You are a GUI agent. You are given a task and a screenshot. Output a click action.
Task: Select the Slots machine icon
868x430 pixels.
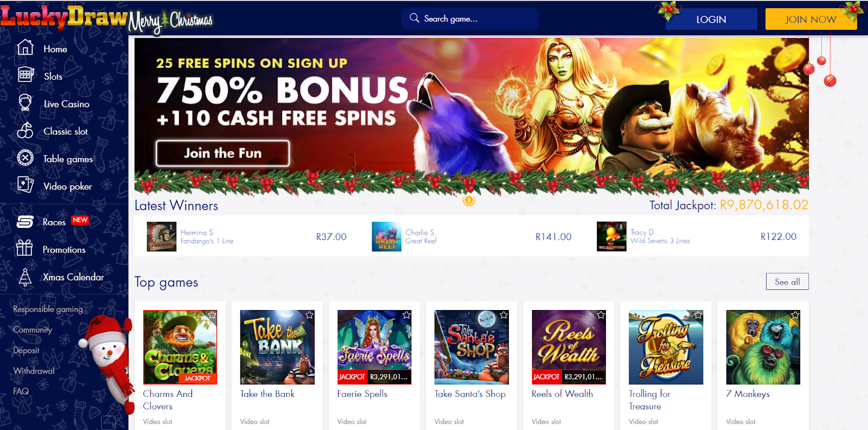[x=25, y=74]
